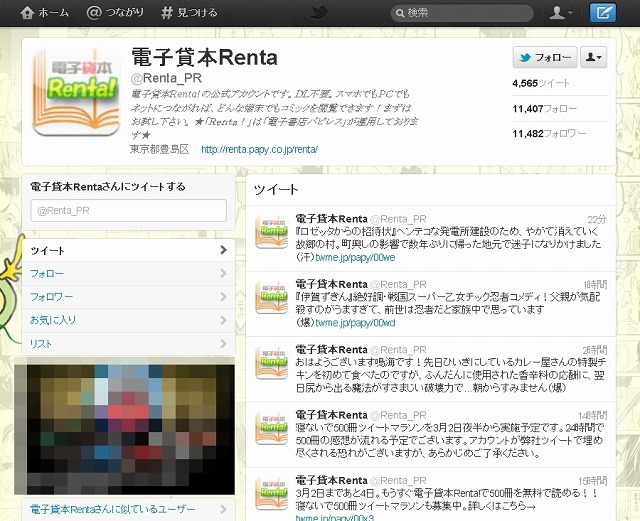Click the 22分 tweet timestamp

[597, 220]
